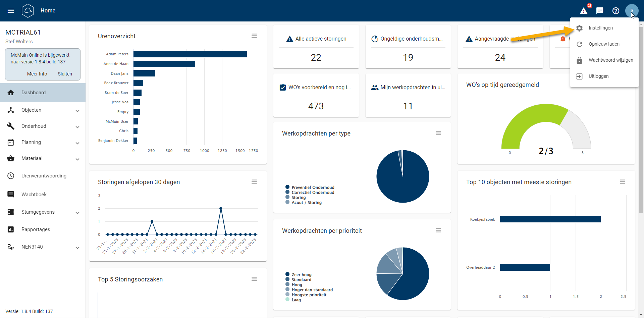
Task: Open the chat messages icon
Action: click(600, 11)
